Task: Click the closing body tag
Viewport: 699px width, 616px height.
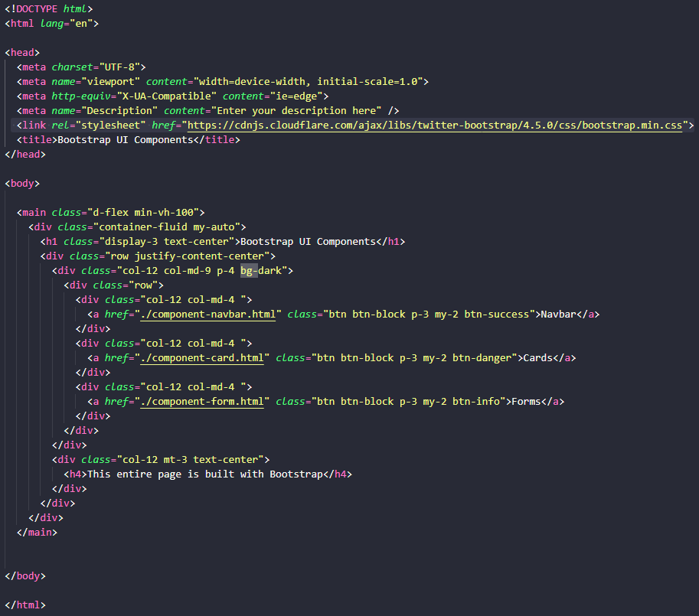Action: (25, 576)
